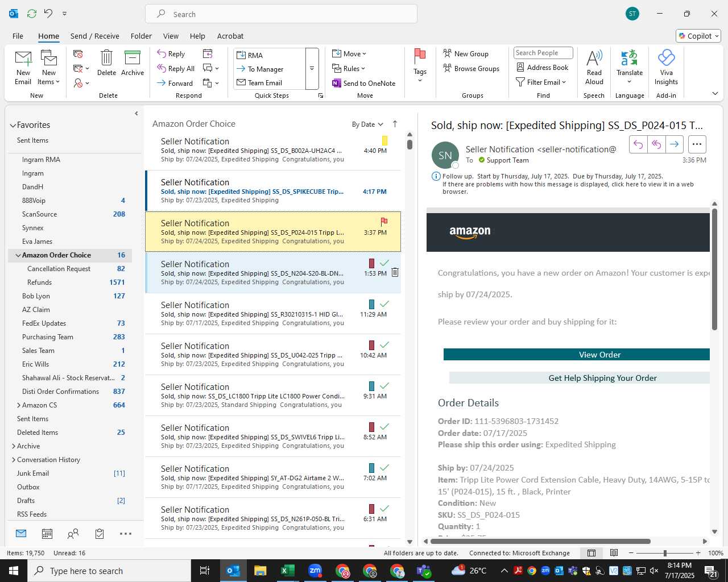
Task: Open Translate options
Action: (x=630, y=67)
